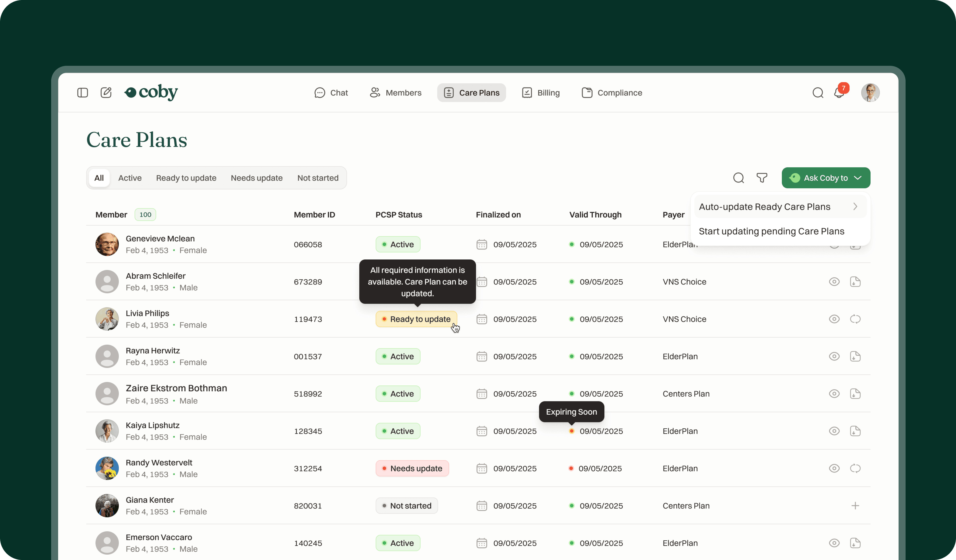Open the filter funnel icon
This screenshot has height=560, width=956.
tap(762, 177)
